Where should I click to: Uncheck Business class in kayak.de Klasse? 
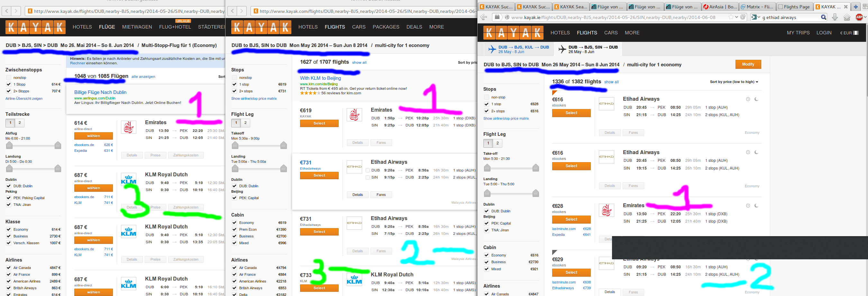point(9,236)
